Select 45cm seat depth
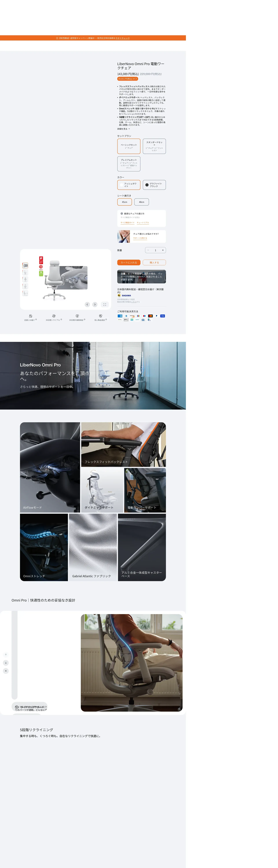Screen dimensions: 278x868 (x=125, y=202)
